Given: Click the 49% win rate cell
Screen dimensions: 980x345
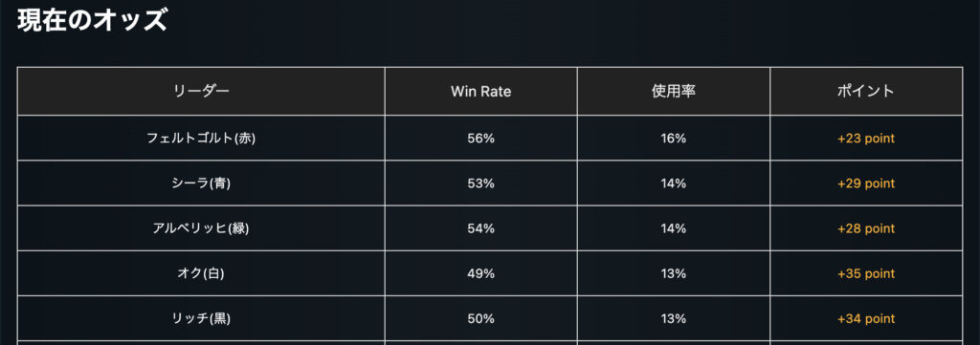Looking at the screenshot, I should 481,273.
